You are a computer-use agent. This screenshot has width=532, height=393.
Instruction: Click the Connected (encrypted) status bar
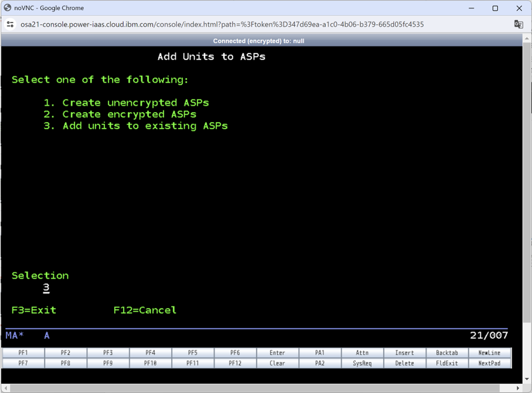258,40
